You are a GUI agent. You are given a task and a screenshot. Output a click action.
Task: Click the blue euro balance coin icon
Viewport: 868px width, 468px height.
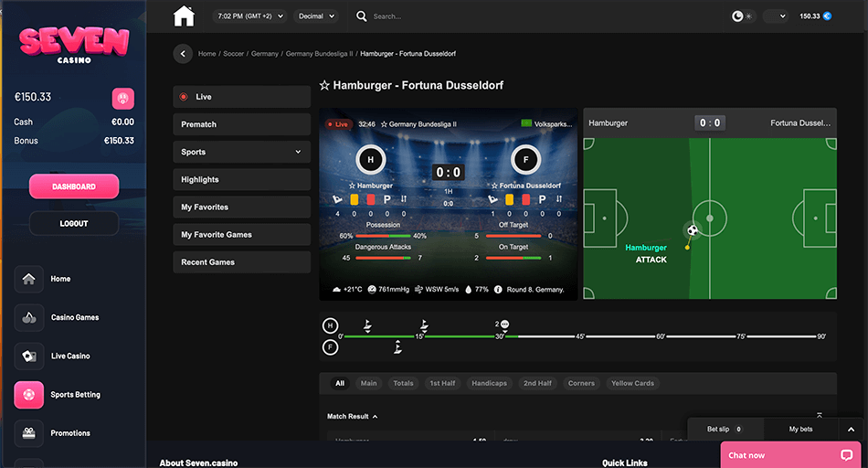(827, 16)
